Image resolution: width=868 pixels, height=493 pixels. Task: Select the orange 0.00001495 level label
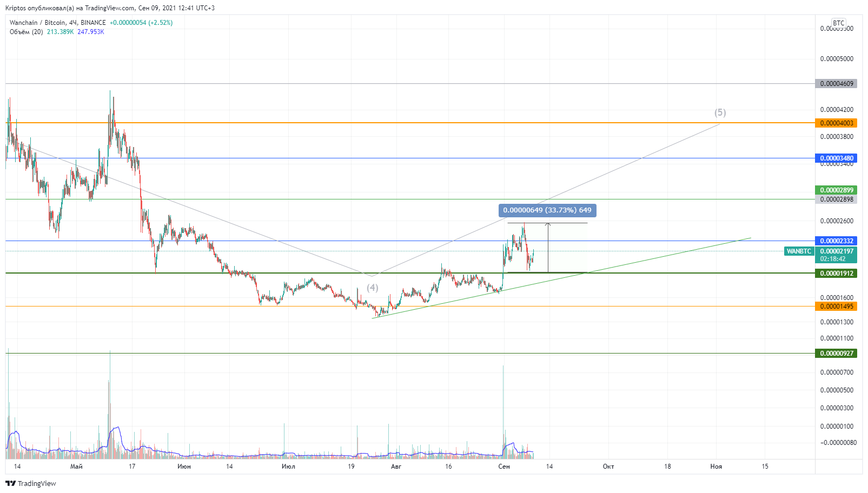coord(836,307)
